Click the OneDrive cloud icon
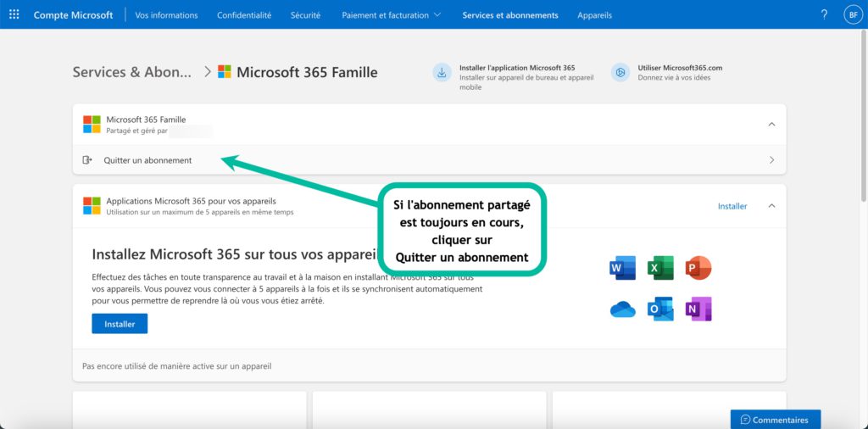Image resolution: width=868 pixels, height=429 pixels. pyautogui.click(x=622, y=309)
